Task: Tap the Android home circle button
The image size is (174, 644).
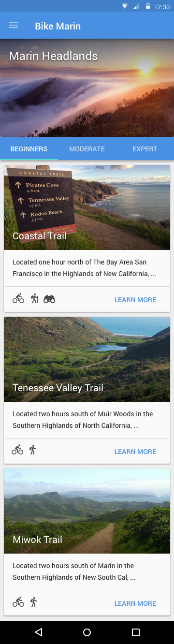Action: 87,632
